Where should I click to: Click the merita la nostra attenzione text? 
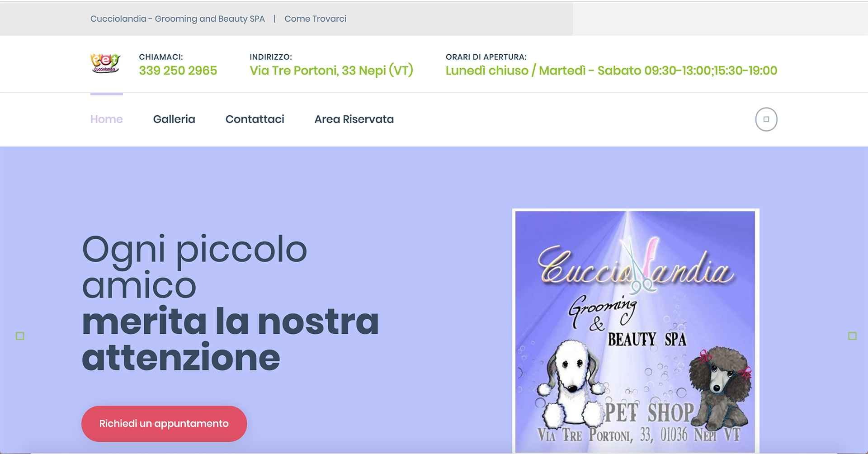(230, 339)
